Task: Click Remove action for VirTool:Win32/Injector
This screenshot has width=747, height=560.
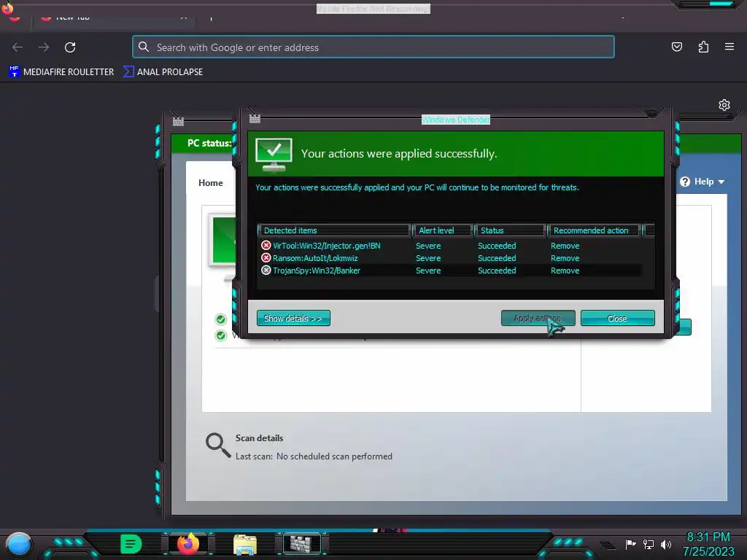Action: click(x=565, y=246)
